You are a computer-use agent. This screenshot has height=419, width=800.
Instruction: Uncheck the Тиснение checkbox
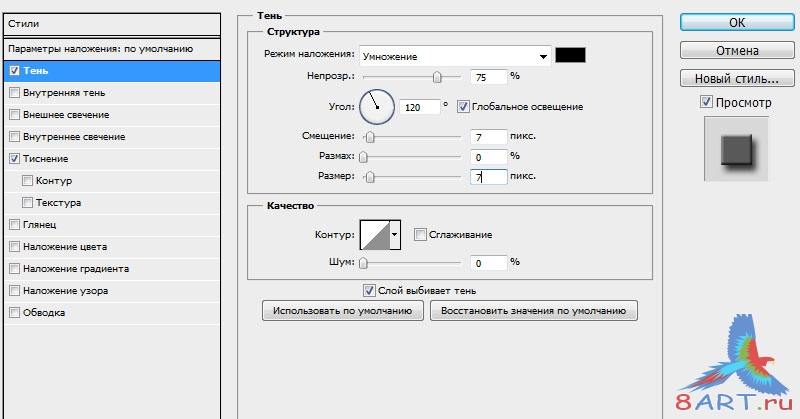coord(14,159)
